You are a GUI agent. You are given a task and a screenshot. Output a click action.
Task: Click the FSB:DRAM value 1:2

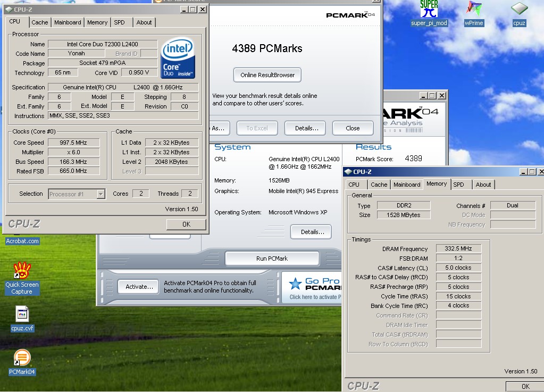[458, 258]
